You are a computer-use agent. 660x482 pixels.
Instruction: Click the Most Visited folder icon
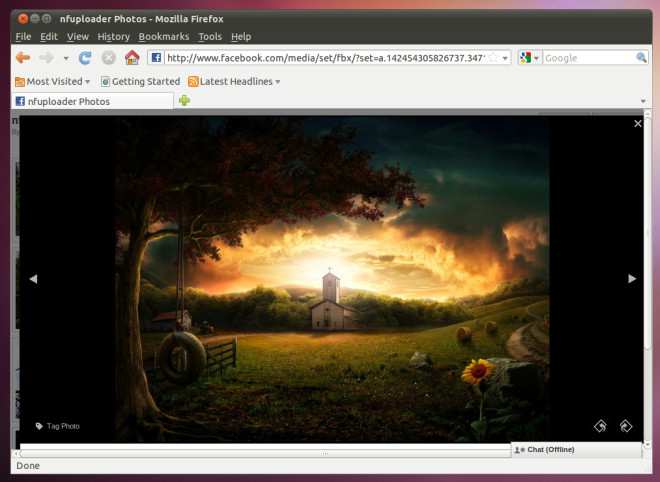click(20, 82)
